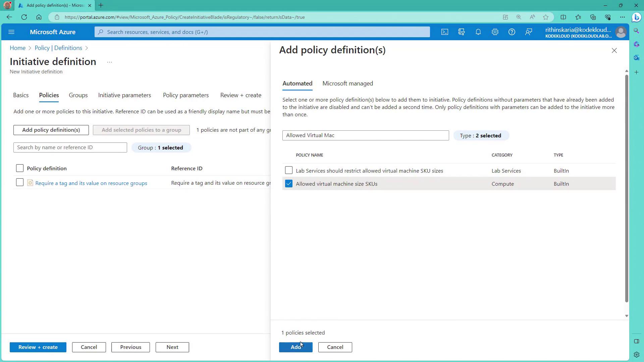This screenshot has height=362, width=644.
Task: Switch to the Microsoft managed tab
Action: click(347, 83)
